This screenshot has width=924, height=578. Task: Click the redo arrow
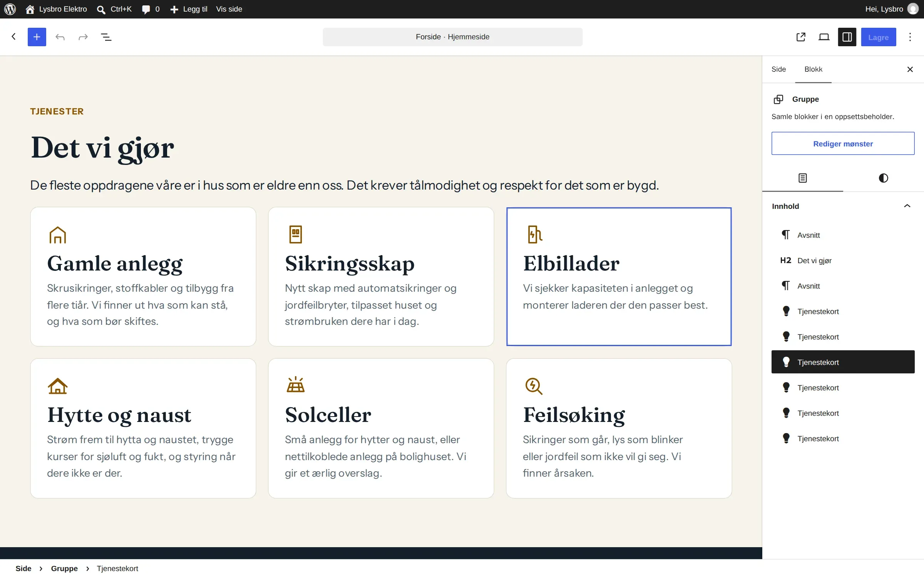[x=83, y=37]
